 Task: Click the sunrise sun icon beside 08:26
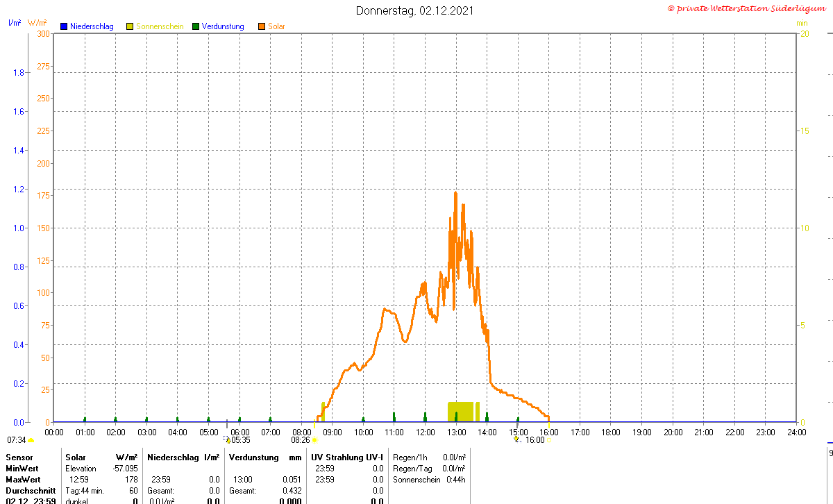(x=314, y=440)
